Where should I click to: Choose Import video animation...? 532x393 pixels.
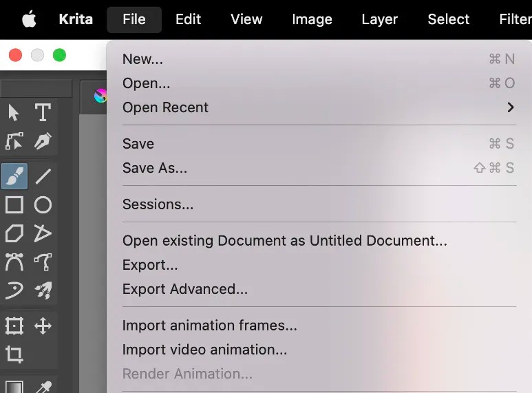pos(319,349)
